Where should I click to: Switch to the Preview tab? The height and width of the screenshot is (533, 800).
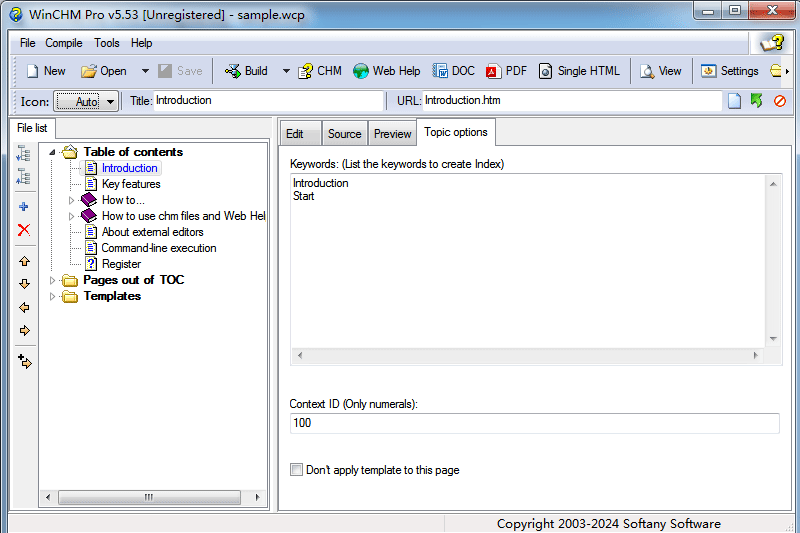392,134
